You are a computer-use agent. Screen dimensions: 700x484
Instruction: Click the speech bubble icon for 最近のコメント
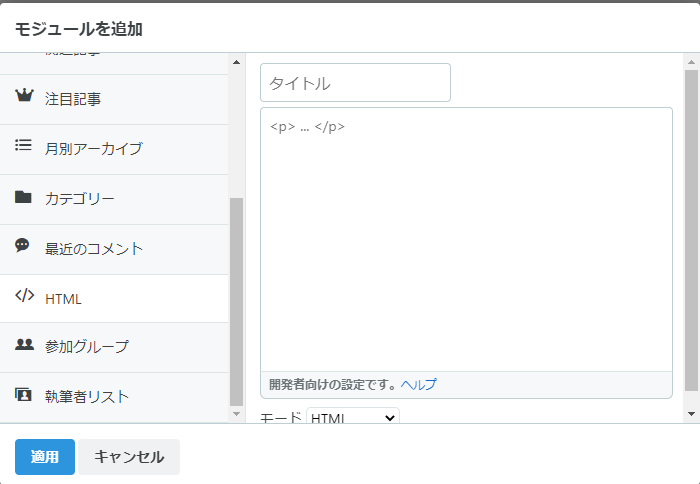22,245
